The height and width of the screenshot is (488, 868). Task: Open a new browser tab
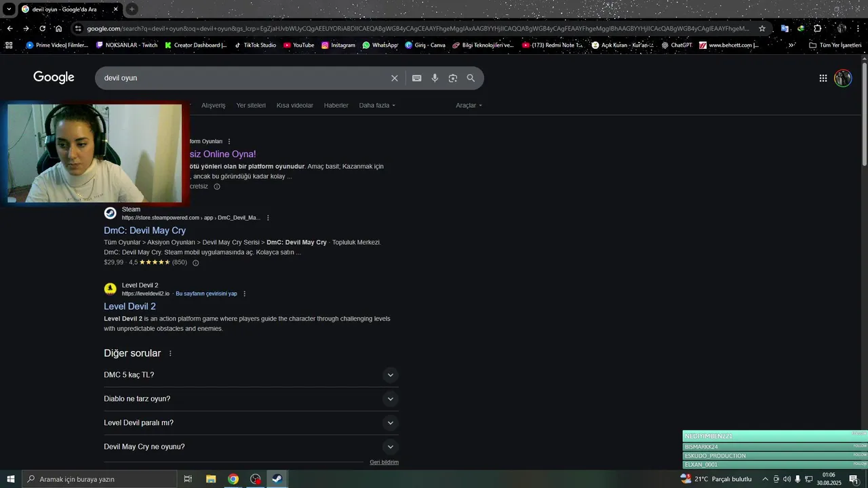coord(132,9)
